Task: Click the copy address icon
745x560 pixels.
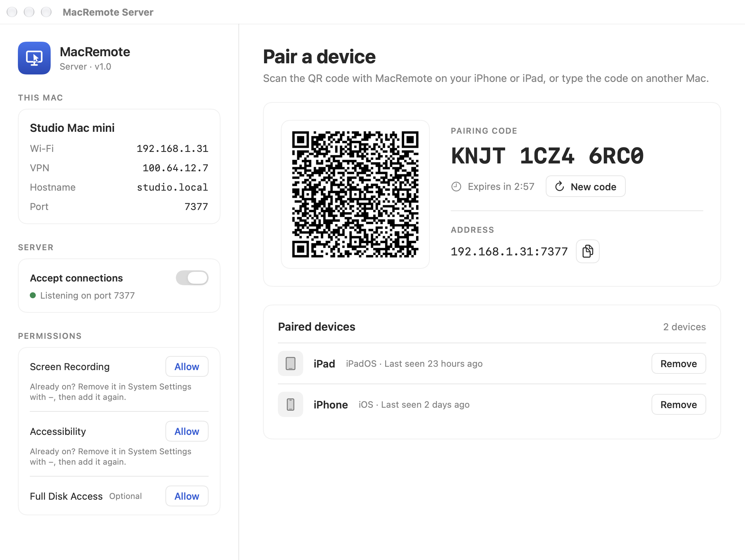Action: tap(587, 251)
